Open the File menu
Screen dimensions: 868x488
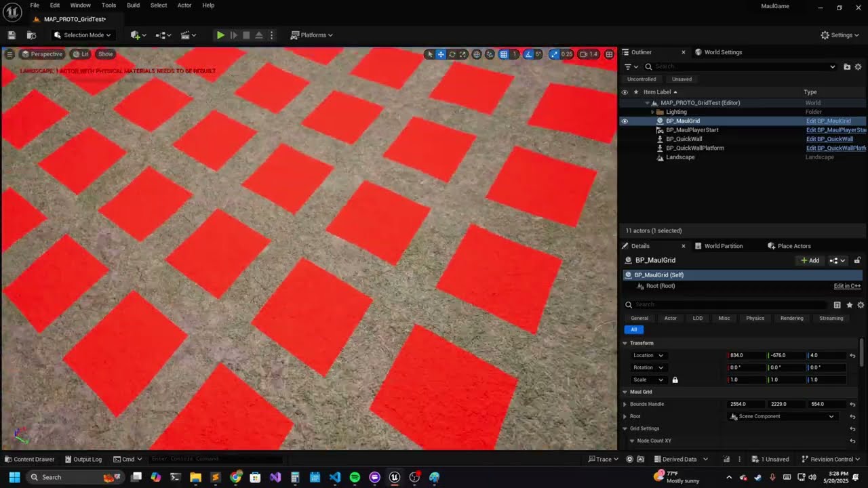[35, 5]
